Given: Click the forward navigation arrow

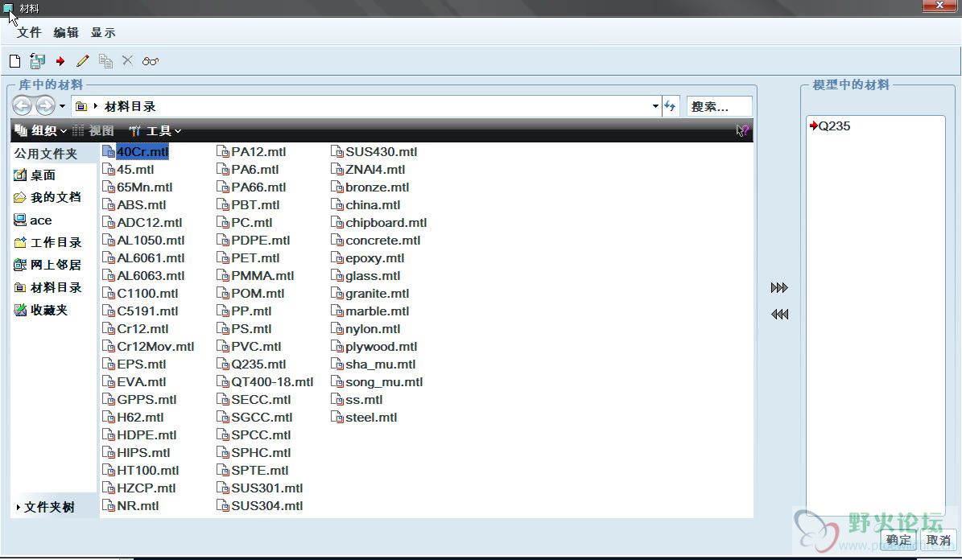Looking at the screenshot, I should tap(45, 106).
